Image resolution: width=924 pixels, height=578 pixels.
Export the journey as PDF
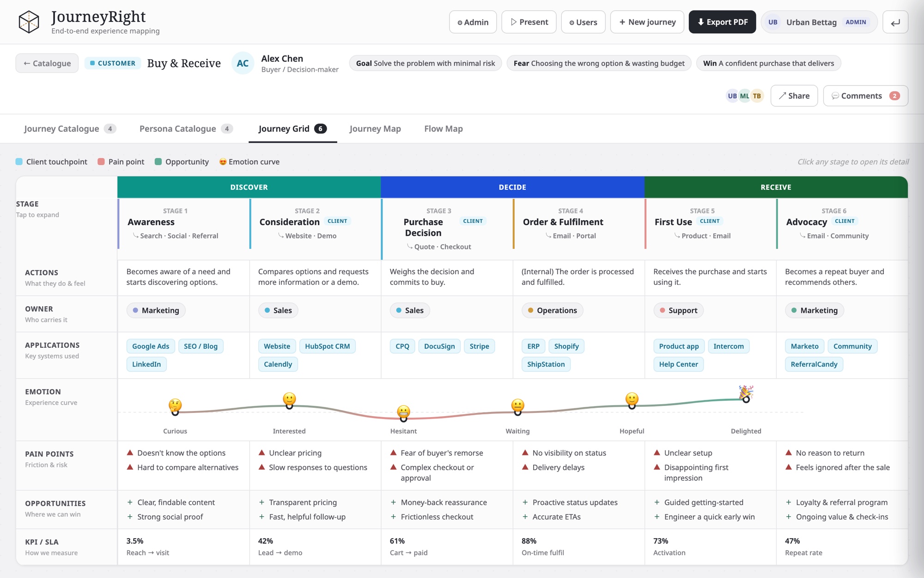pos(722,22)
